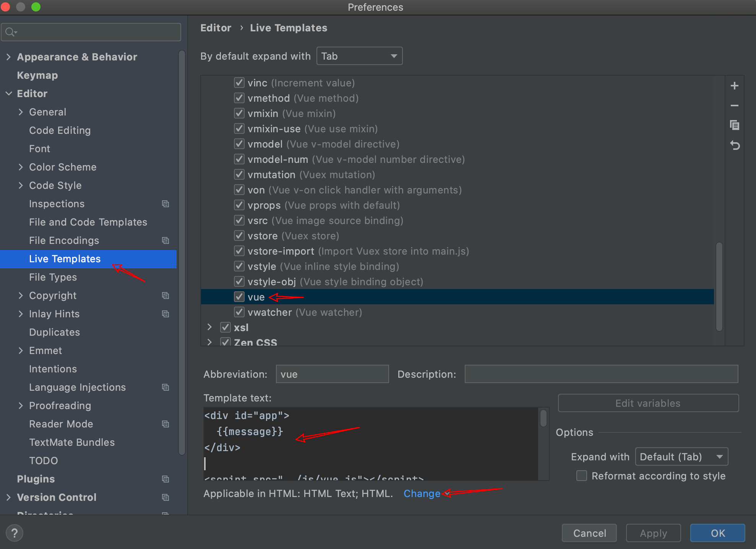Image resolution: width=756 pixels, height=549 pixels.
Task: Open the default expand with Tab dropdown
Action: 359,56
